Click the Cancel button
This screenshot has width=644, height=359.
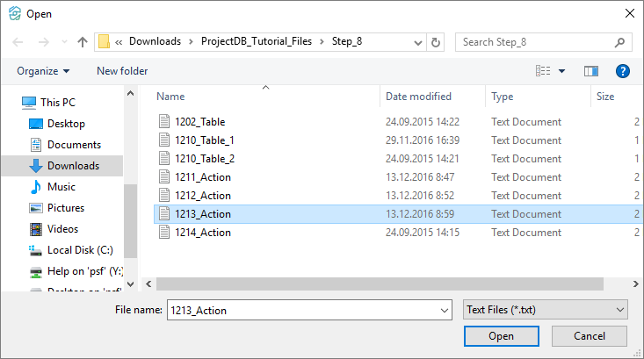click(x=589, y=336)
